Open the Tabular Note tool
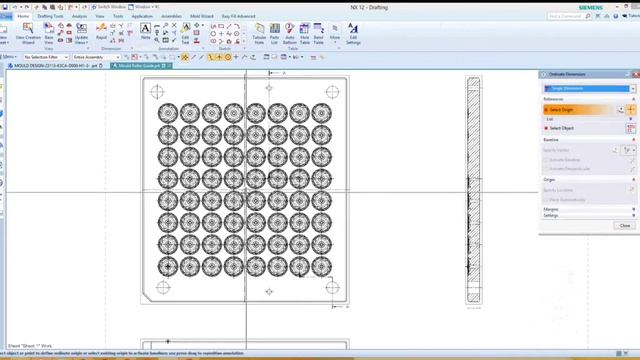 [259, 33]
